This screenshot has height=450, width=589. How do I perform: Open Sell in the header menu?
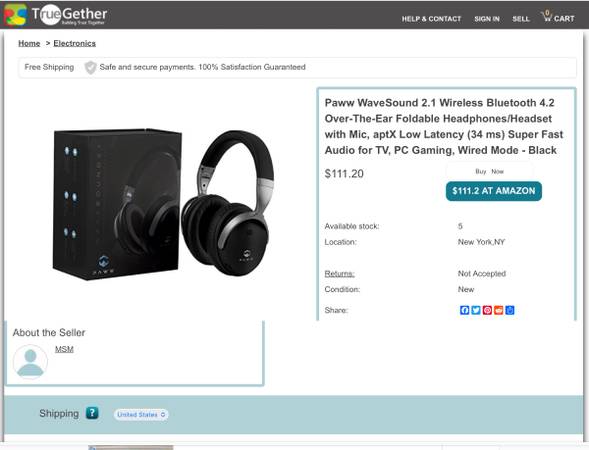(x=521, y=19)
